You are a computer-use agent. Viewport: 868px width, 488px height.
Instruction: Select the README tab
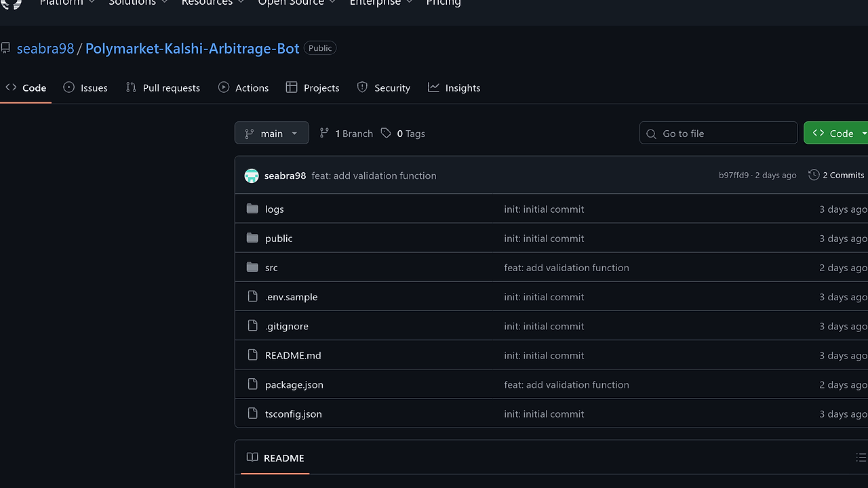(275, 458)
